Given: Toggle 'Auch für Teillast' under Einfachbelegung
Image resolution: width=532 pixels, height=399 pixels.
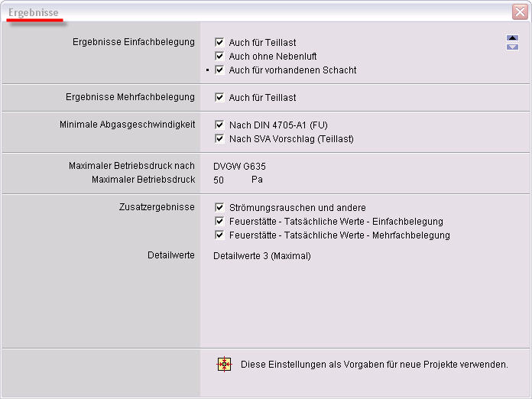Looking at the screenshot, I should 220,43.
